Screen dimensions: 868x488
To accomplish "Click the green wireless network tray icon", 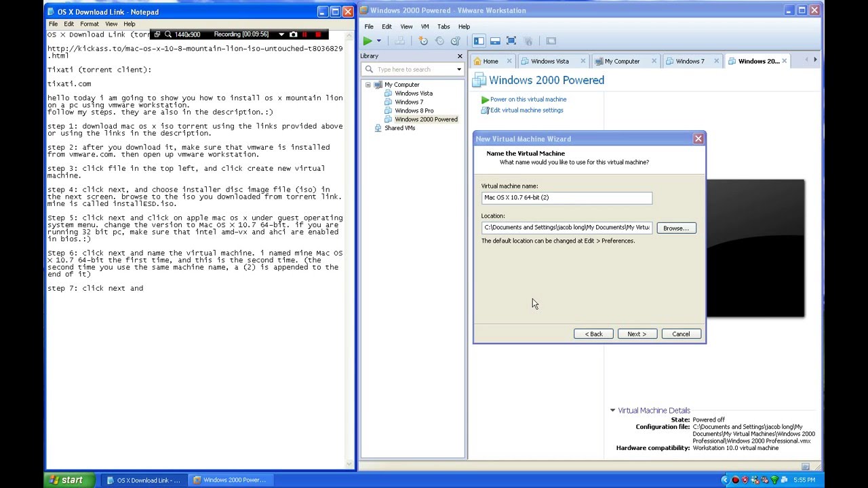I will [x=774, y=480].
